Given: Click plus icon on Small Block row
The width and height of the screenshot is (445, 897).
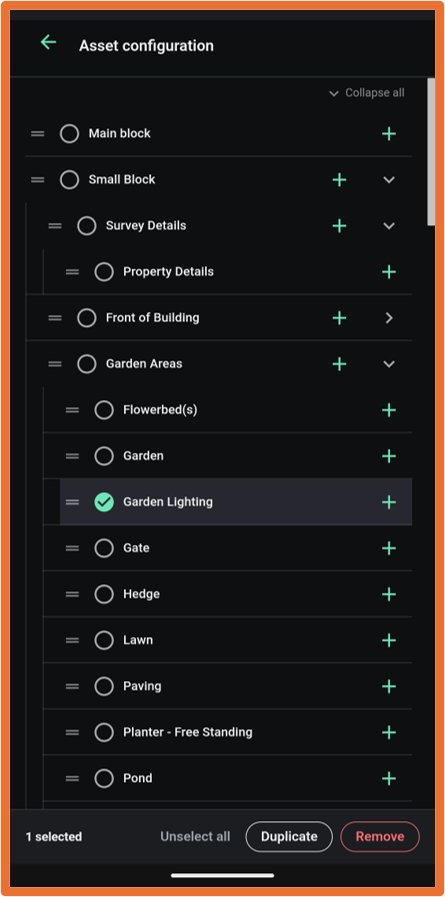Looking at the screenshot, I should coord(340,180).
